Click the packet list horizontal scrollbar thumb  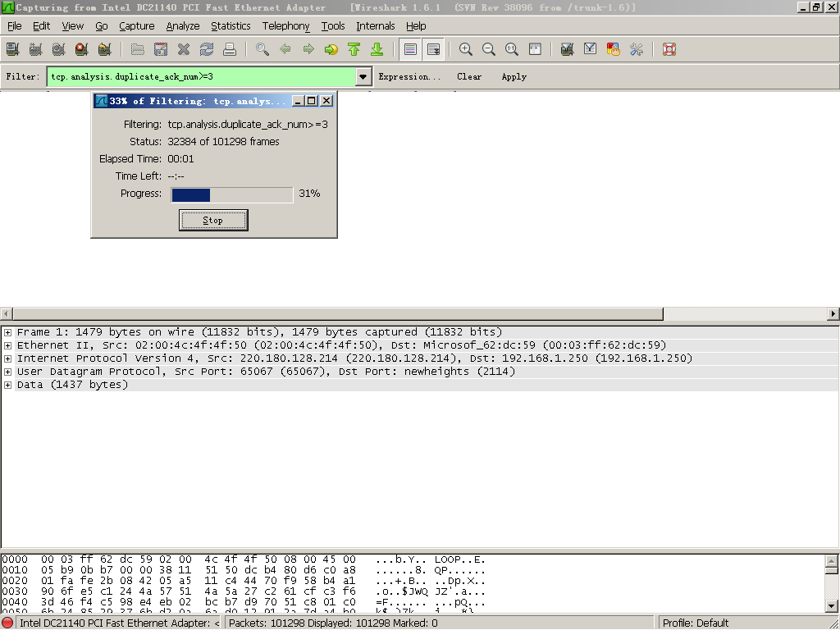tap(338, 314)
